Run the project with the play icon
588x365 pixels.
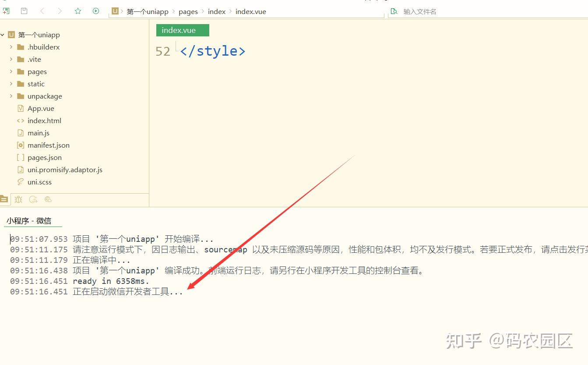point(95,11)
